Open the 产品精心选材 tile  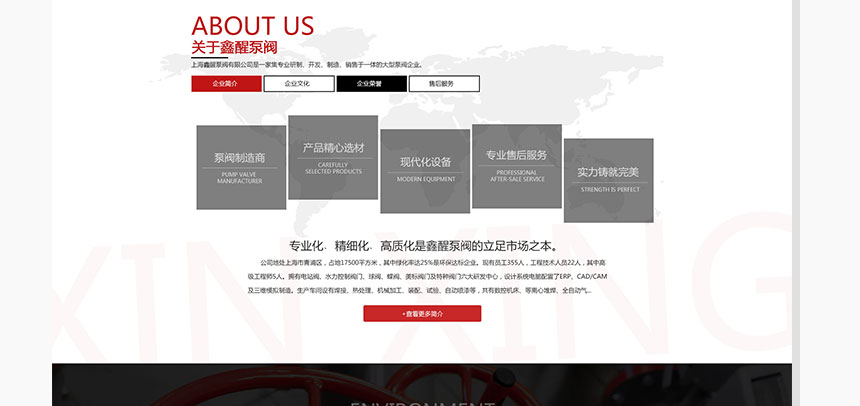coord(333,157)
